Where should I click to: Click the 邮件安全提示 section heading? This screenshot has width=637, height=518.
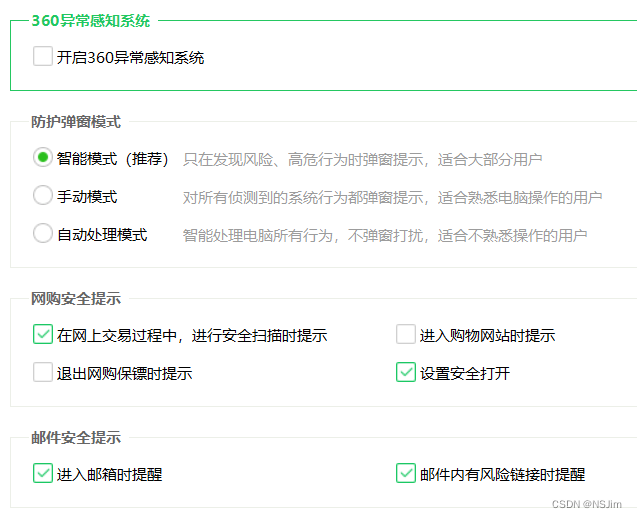click(76, 438)
